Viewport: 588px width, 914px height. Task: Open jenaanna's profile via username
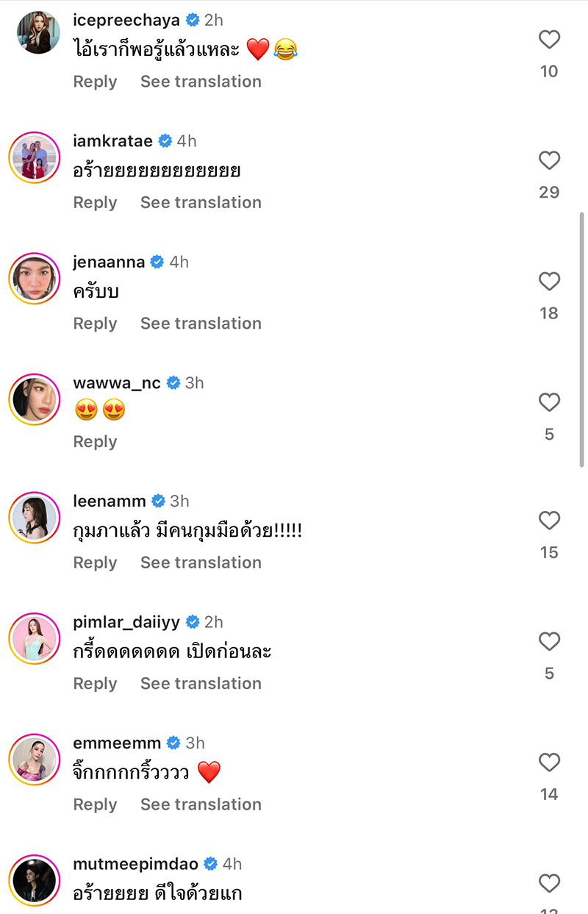click(x=107, y=261)
